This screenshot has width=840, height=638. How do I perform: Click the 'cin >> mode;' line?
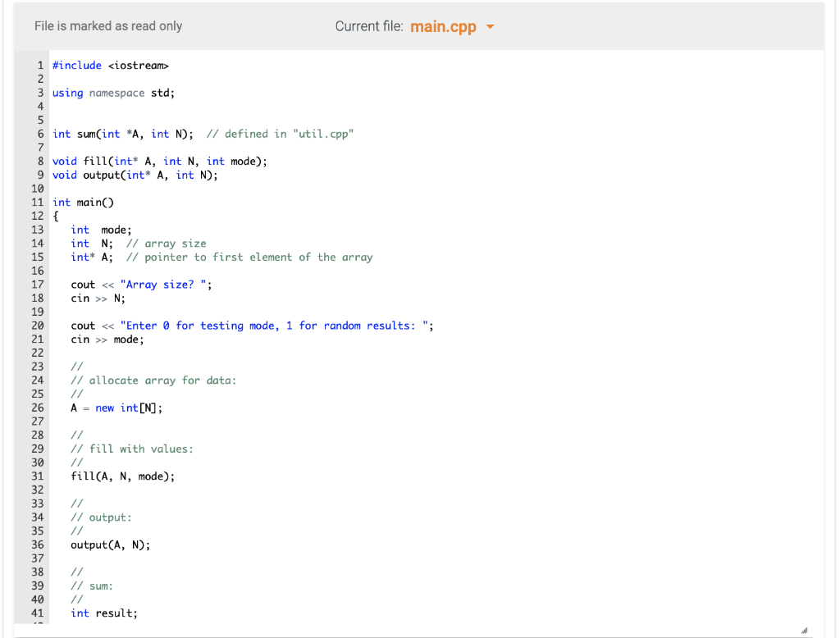click(107, 340)
